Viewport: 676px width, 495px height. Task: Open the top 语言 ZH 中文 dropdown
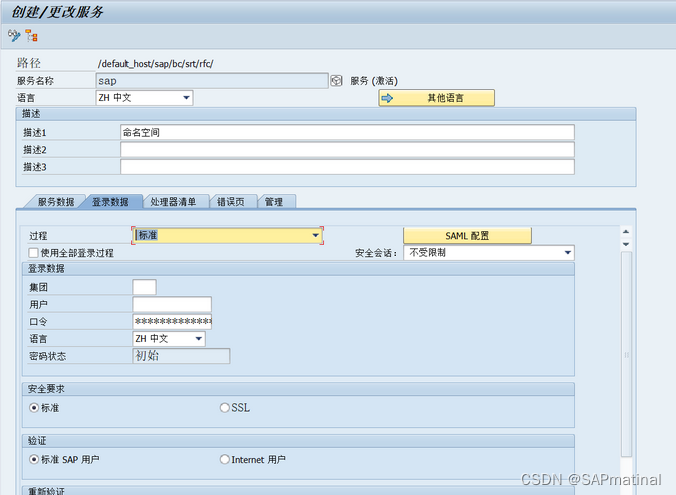[144, 98]
